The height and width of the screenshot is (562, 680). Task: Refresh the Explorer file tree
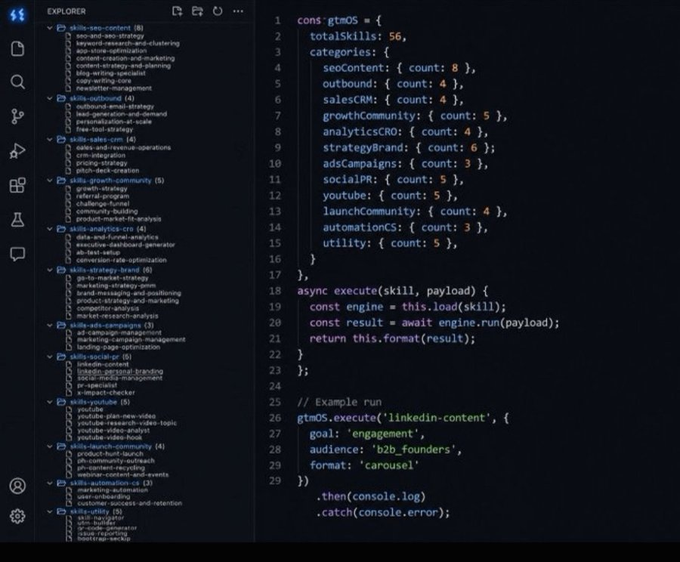pyautogui.click(x=218, y=11)
